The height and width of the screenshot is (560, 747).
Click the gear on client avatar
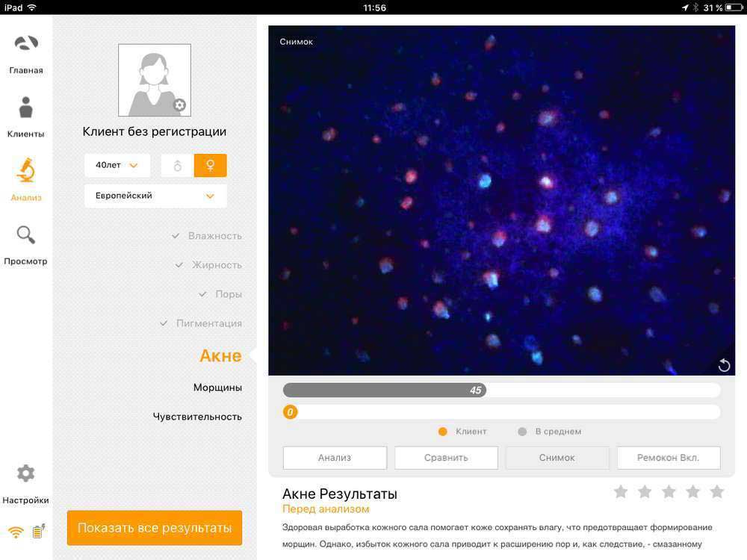tap(179, 105)
